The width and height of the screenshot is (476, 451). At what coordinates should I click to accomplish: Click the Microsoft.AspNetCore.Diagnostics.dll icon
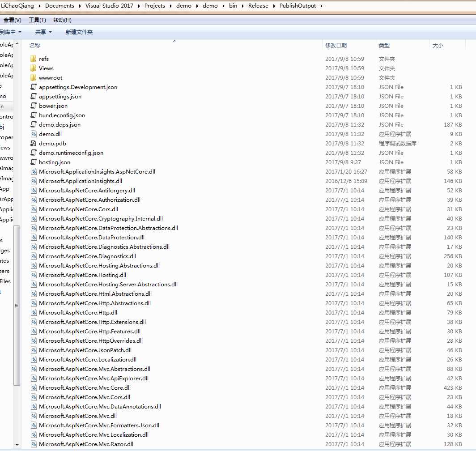34,256
